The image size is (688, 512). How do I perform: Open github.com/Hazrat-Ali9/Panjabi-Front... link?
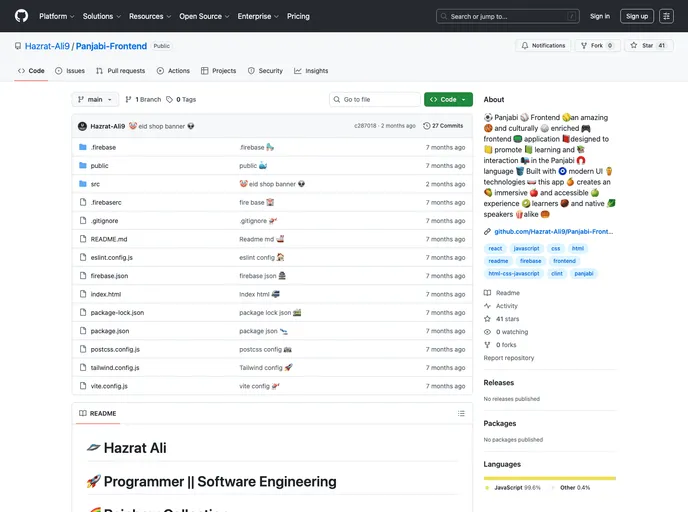tap(553, 232)
